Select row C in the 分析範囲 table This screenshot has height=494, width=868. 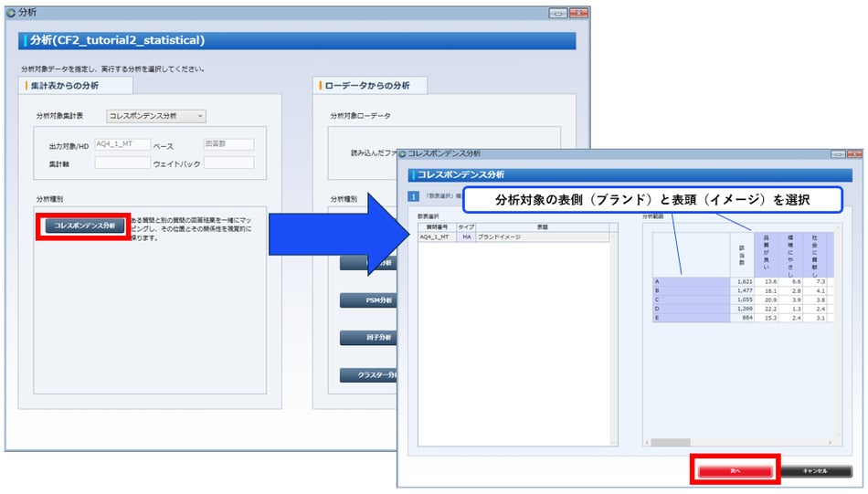click(x=691, y=300)
